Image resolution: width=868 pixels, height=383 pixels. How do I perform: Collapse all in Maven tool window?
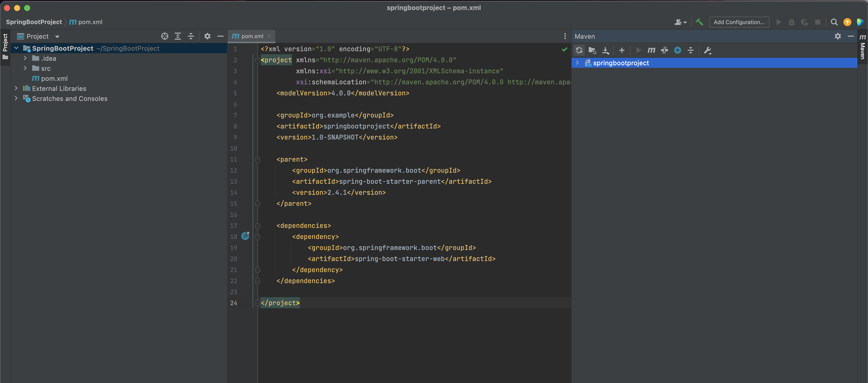click(x=691, y=50)
